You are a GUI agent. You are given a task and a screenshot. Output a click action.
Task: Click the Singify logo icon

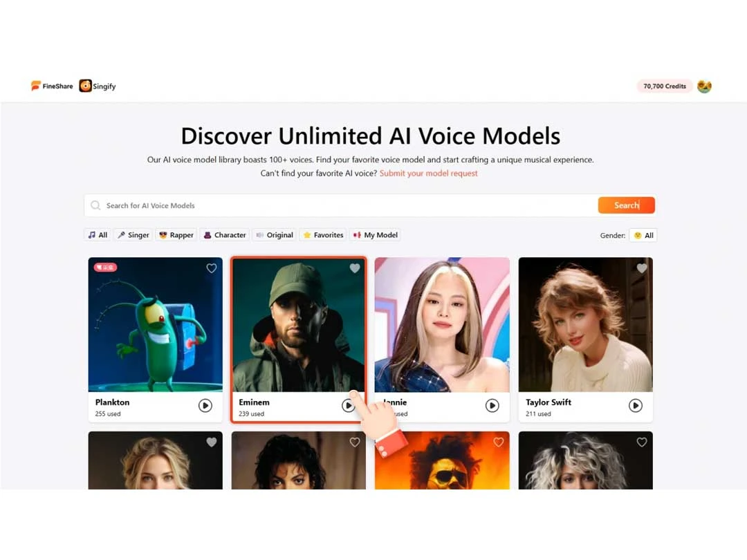pyautogui.click(x=85, y=86)
